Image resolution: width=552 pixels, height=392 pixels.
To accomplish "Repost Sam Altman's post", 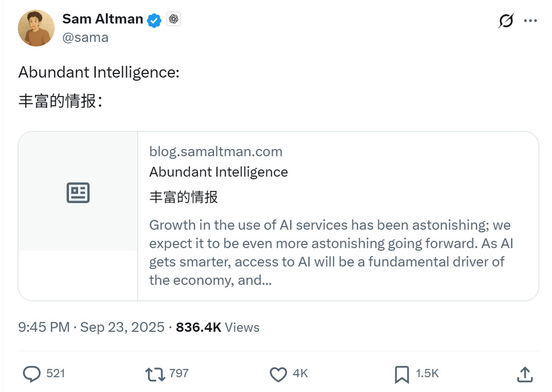I will (x=156, y=374).
